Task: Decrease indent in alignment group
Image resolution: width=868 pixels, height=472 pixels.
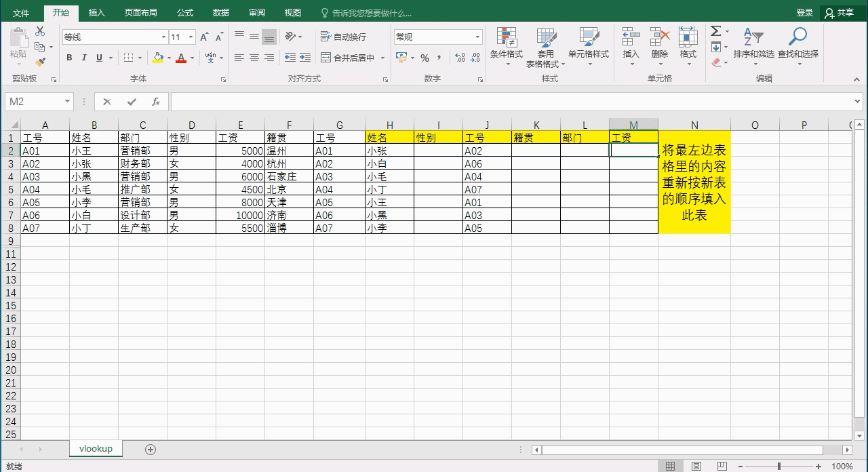Action: click(x=290, y=58)
